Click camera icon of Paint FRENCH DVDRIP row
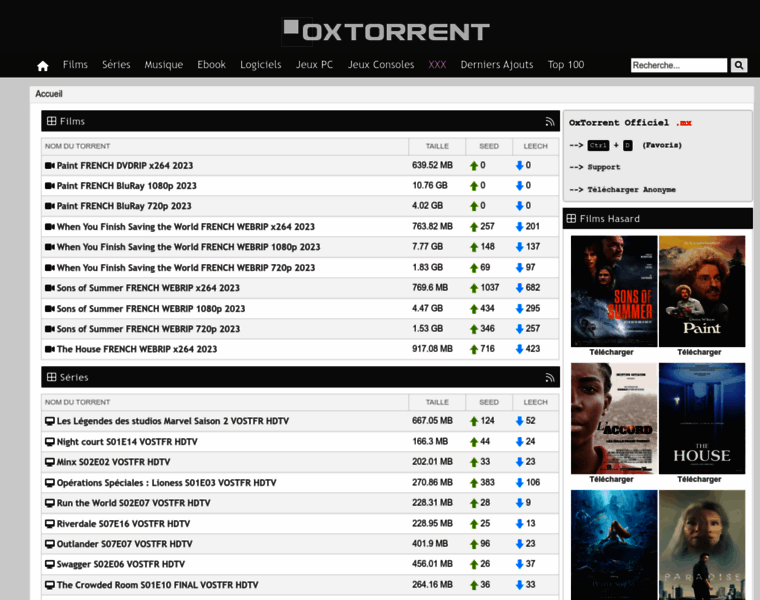 click(x=50, y=166)
